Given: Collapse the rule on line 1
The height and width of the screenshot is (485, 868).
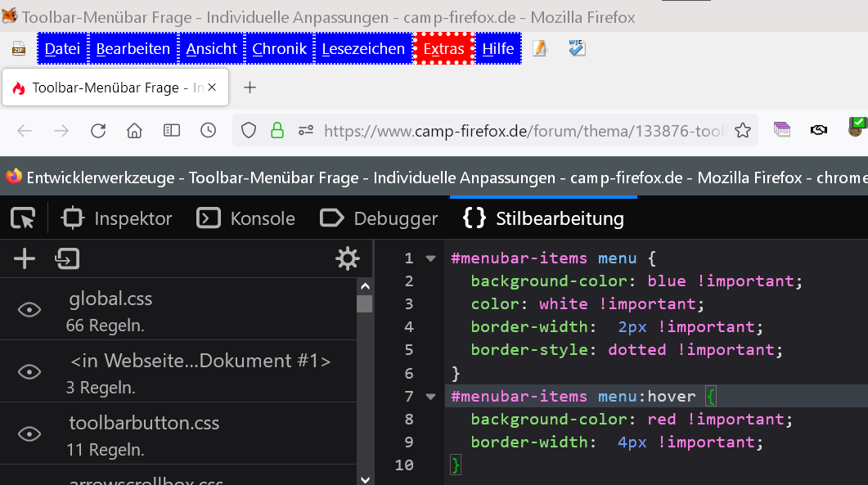Looking at the screenshot, I should click(430, 258).
